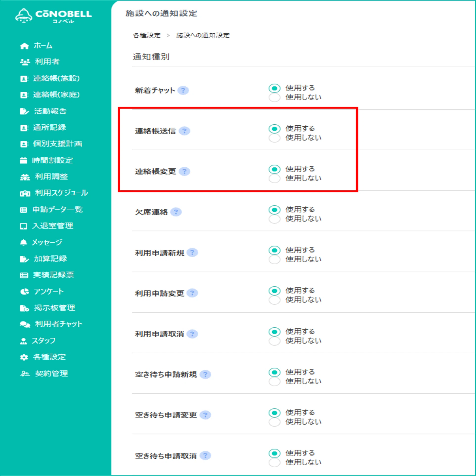Click the 連絡帳(施設) contact book icon
Image resolution: width=476 pixels, height=476 pixels.
pyautogui.click(x=24, y=79)
